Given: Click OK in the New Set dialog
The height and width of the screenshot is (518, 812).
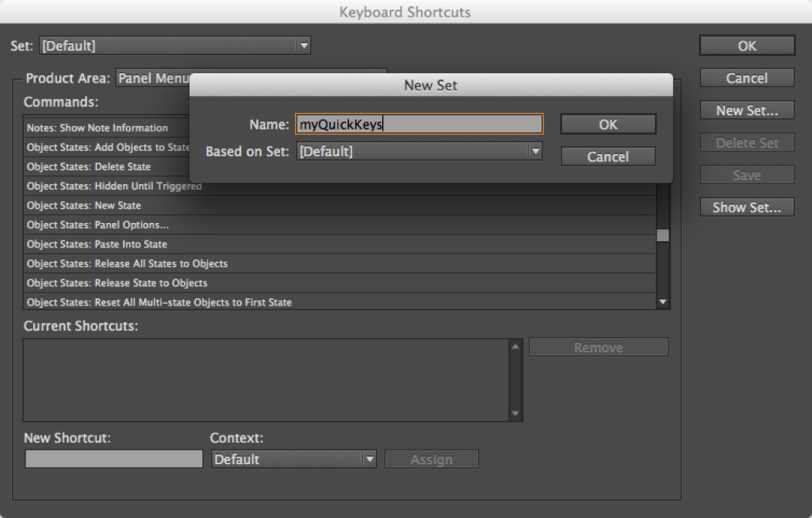Looking at the screenshot, I should [607, 125].
